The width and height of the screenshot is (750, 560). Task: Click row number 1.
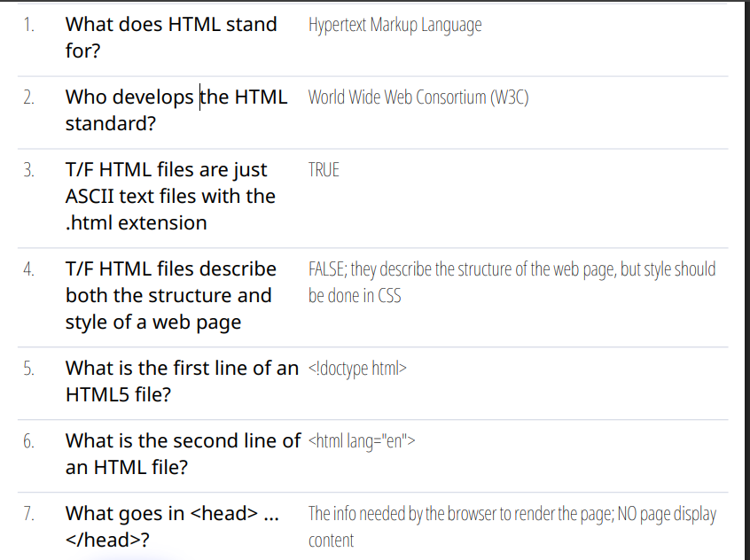(28, 26)
